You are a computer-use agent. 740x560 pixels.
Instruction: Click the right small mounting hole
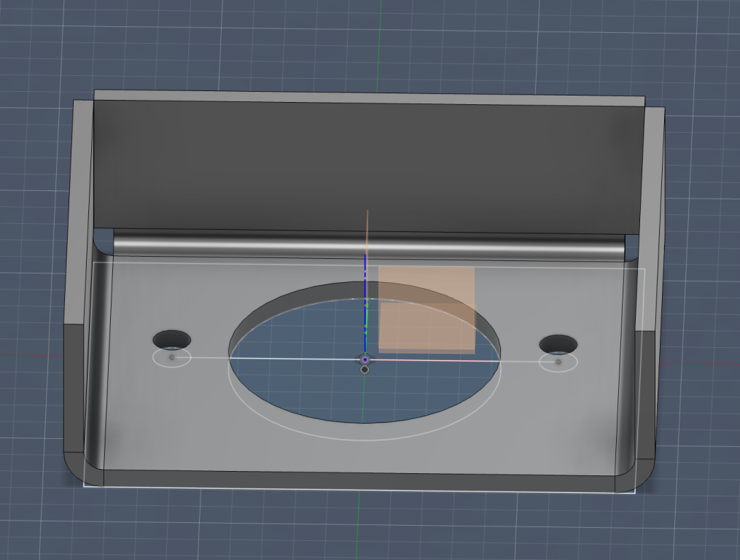(558, 344)
